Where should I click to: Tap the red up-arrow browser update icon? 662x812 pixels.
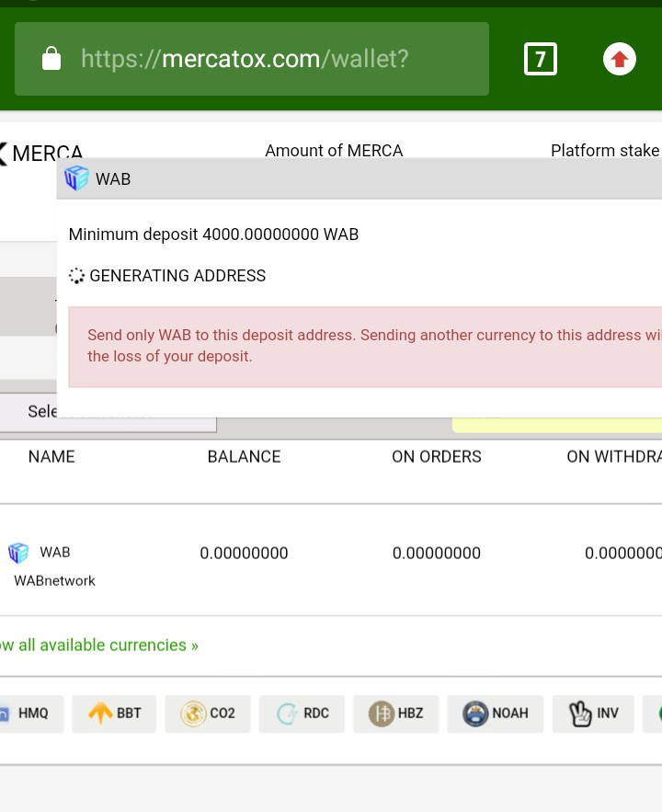[x=620, y=59]
